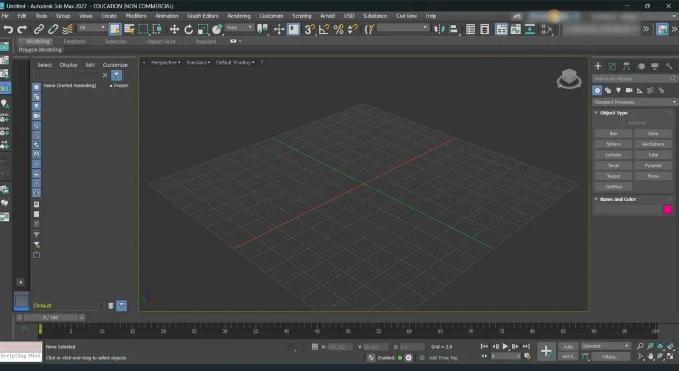Image resolution: width=679 pixels, height=371 pixels.
Task: Click the Sphere primitive button
Action: click(x=613, y=144)
